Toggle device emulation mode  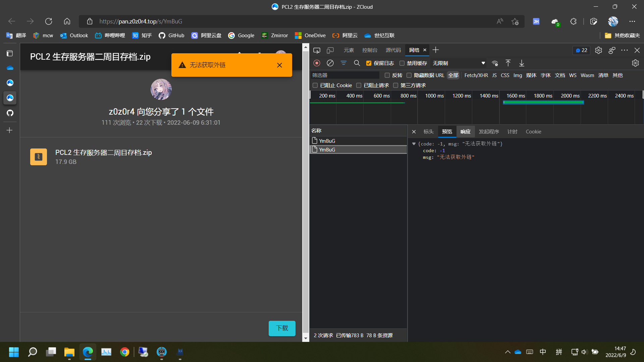click(330, 50)
